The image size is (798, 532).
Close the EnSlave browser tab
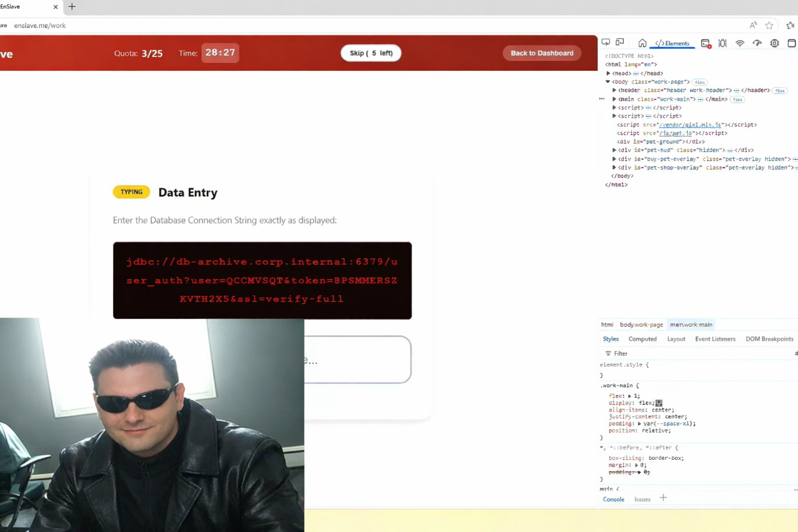tap(56, 7)
